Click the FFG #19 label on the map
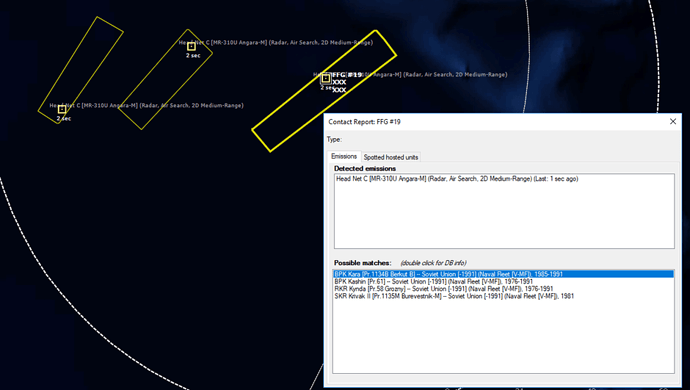This screenshot has width=690, height=390. tap(347, 75)
